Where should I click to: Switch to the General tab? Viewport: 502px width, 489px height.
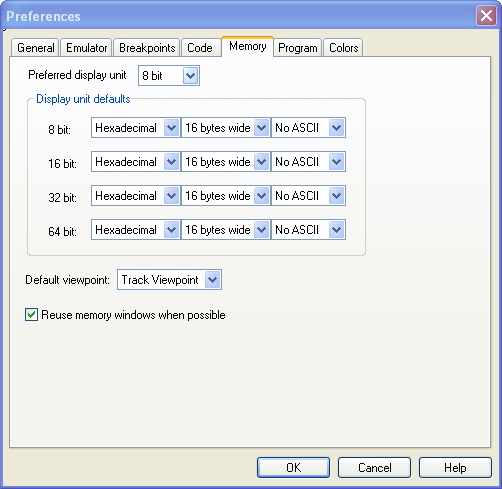tap(35, 48)
